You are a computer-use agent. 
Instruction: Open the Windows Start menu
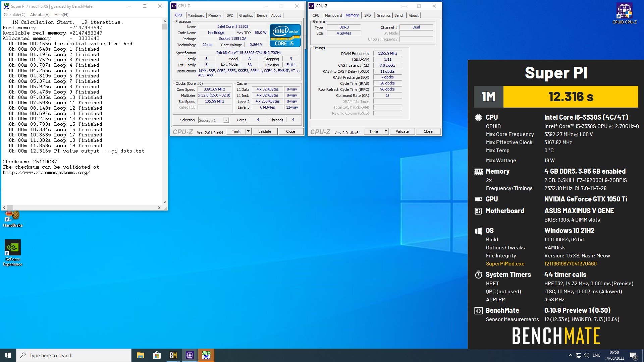(x=8, y=355)
